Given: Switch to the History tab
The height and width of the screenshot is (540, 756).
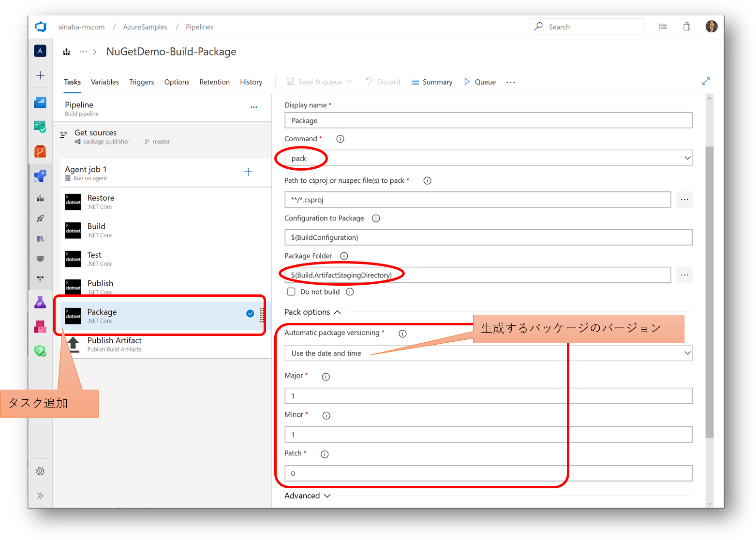Looking at the screenshot, I should [251, 82].
